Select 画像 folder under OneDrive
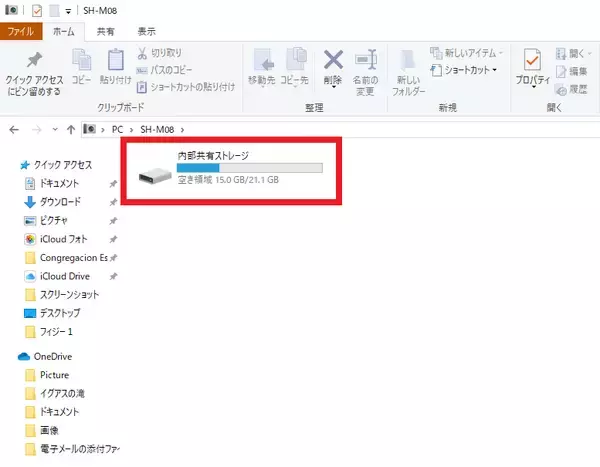This screenshot has width=600, height=467. click(49, 430)
